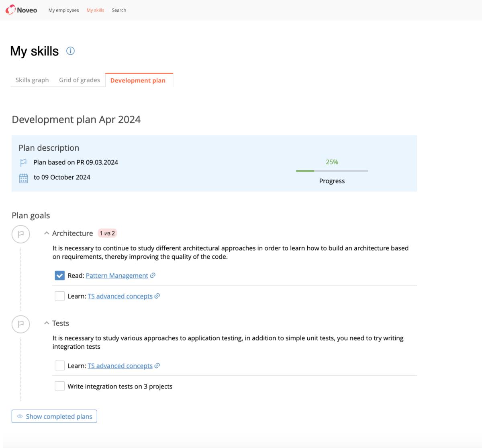This screenshot has height=448, width=482.
Task: Go to My employees in navigation
Action: pos(63,10)
